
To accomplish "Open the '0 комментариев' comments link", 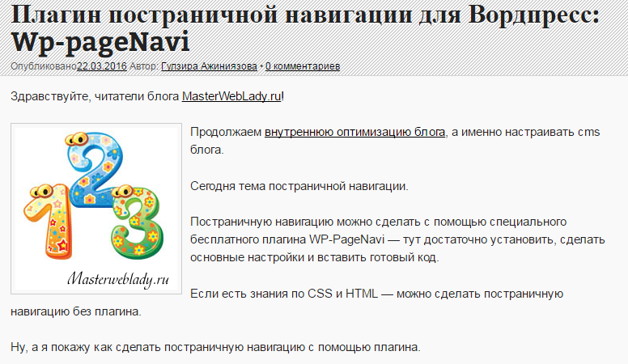I will (x=303, y=66).
